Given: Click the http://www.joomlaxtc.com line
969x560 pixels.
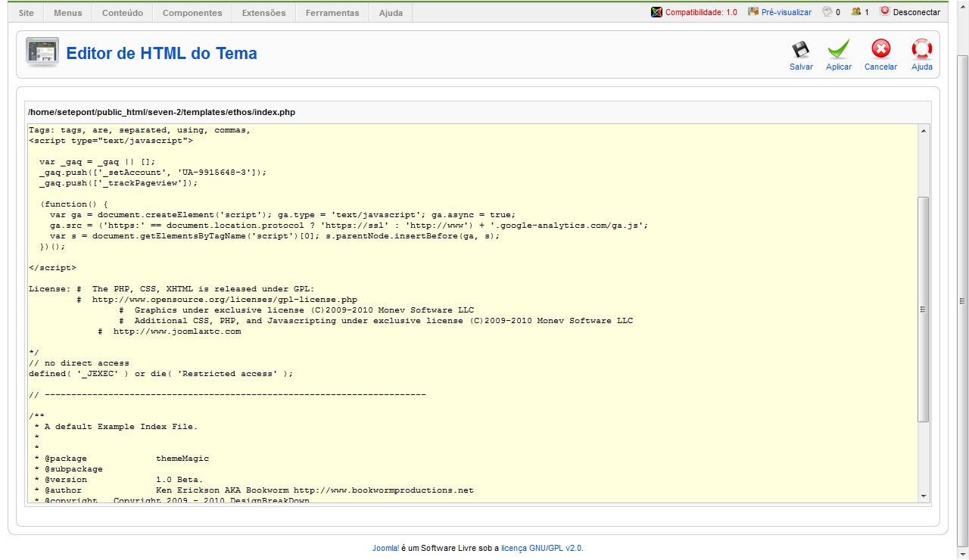Looking at the screenshot, I should [170, 331].
